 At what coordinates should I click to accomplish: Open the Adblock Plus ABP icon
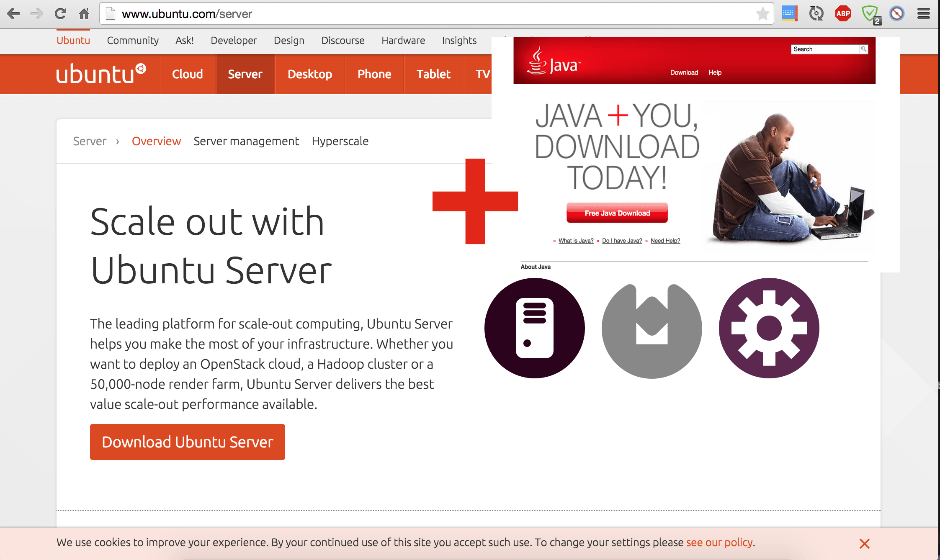[843, 13]
